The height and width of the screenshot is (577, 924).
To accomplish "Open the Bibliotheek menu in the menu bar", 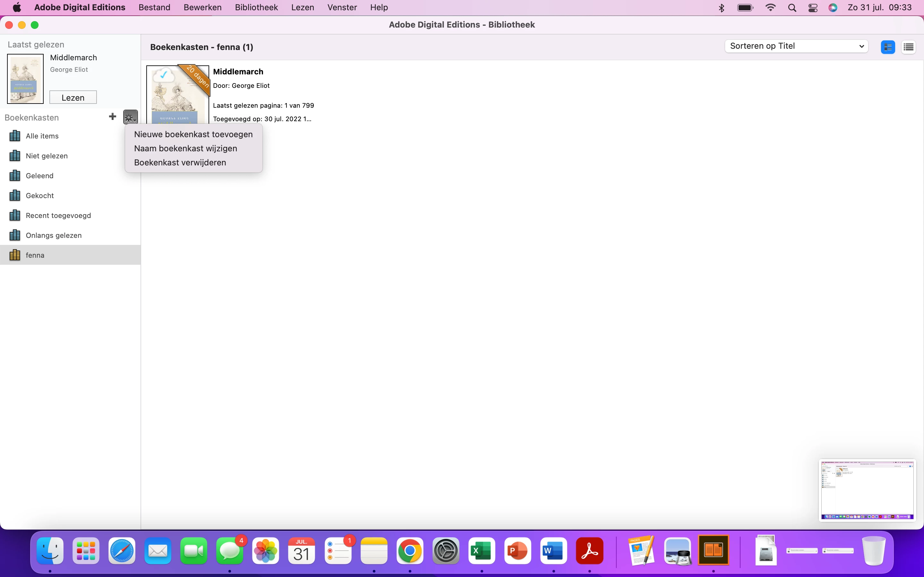I will pos(256,7).
